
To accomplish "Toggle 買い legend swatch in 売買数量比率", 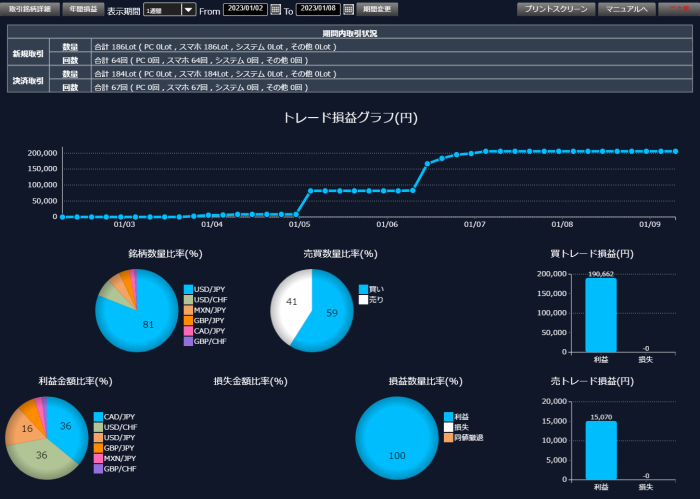I will click(x=364, y=289).
